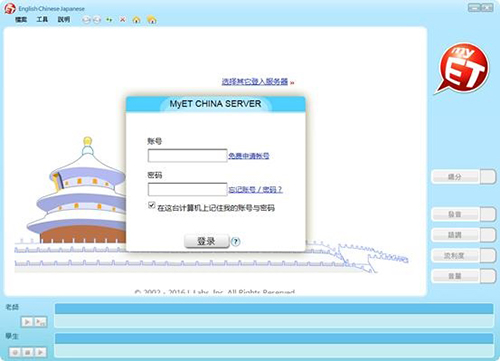This screenshot has width=500, height=361.
Task: Toggle the remember account and password checkbox
Action: click(x=152, y=205)
